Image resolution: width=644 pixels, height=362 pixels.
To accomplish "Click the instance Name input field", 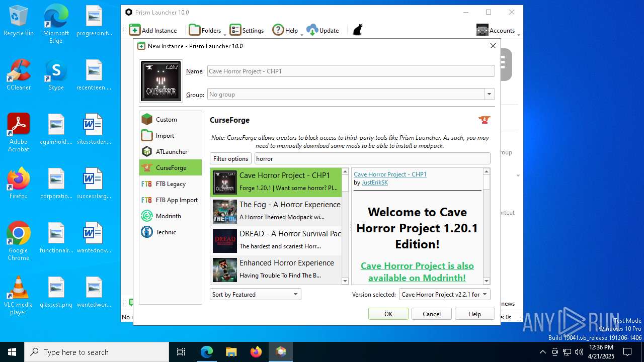I will pyautogui.click(x=351, y=71).
